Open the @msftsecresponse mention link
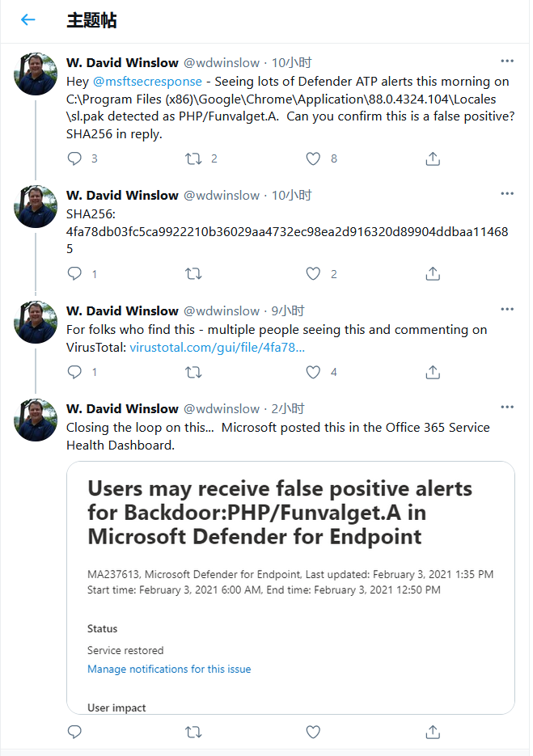Screen dimensions: 533x756 148,82
